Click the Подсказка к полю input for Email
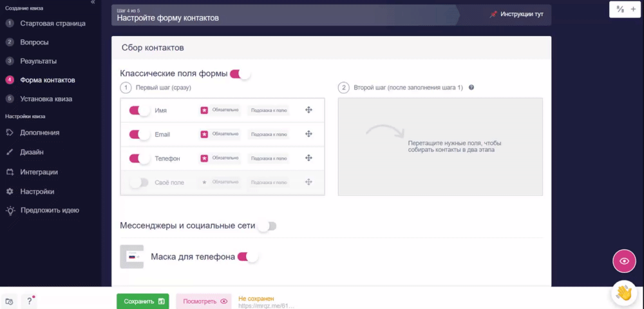 (x=269, y=134)
